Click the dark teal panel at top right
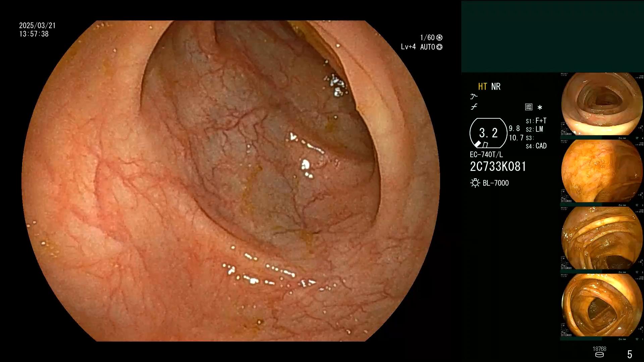 [552, 36]
